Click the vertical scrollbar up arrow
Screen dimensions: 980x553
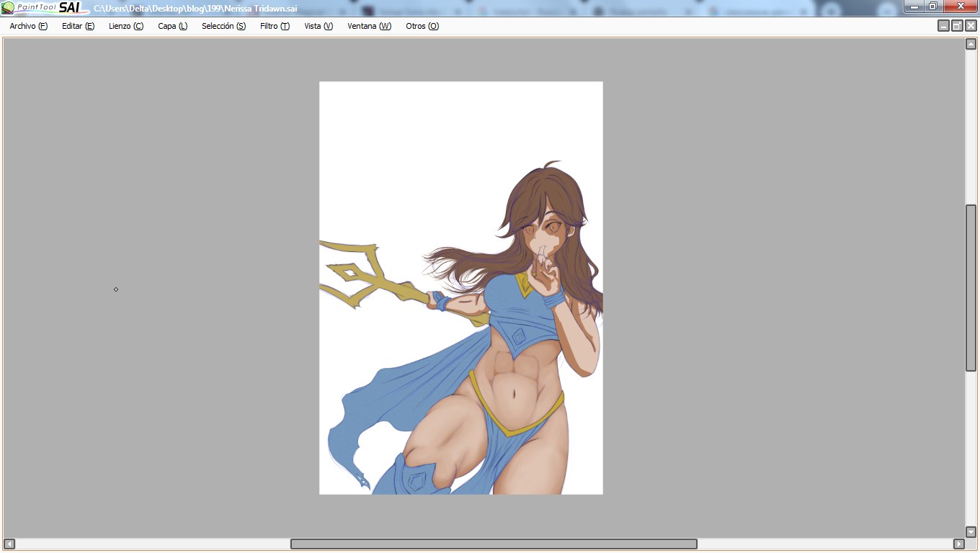pyautogui.click(x=971, y=45)
